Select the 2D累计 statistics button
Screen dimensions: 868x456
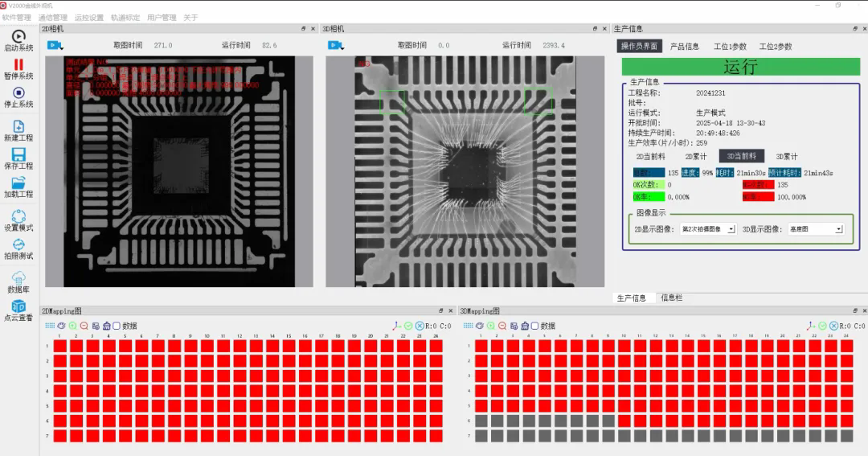click(695, 157)
